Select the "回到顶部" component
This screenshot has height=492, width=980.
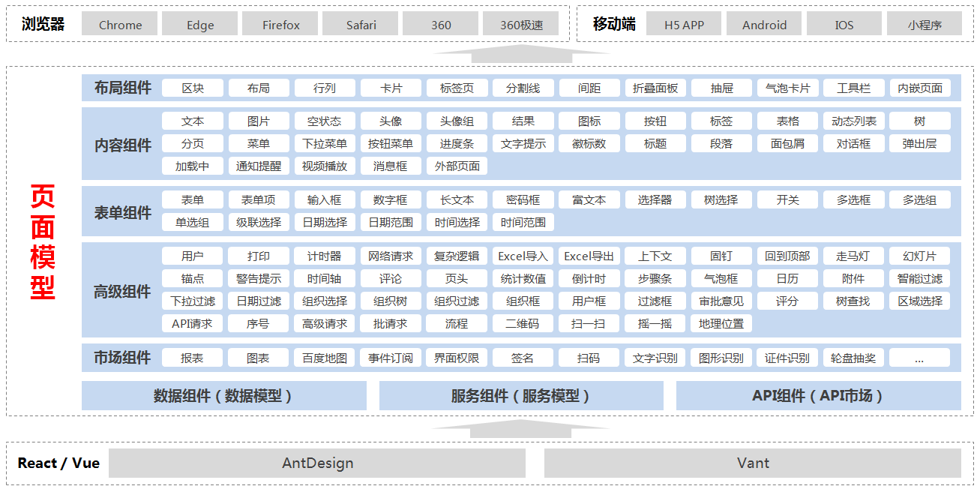787,256
